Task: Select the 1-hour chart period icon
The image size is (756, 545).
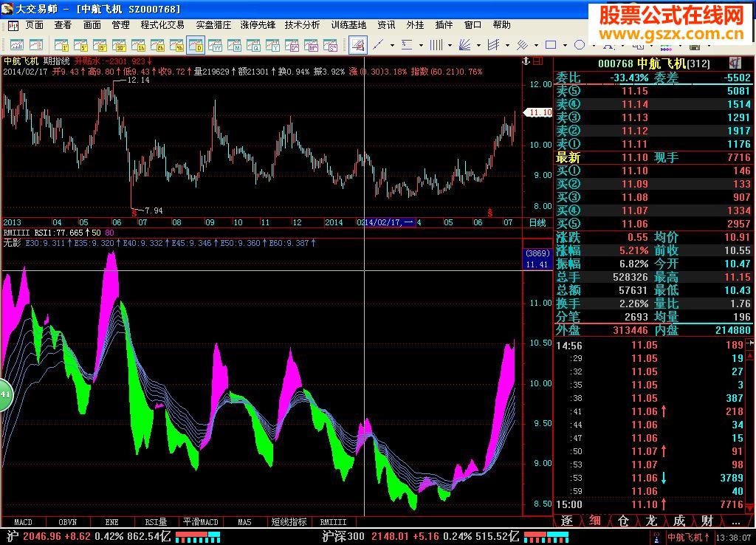Action: 138,45
